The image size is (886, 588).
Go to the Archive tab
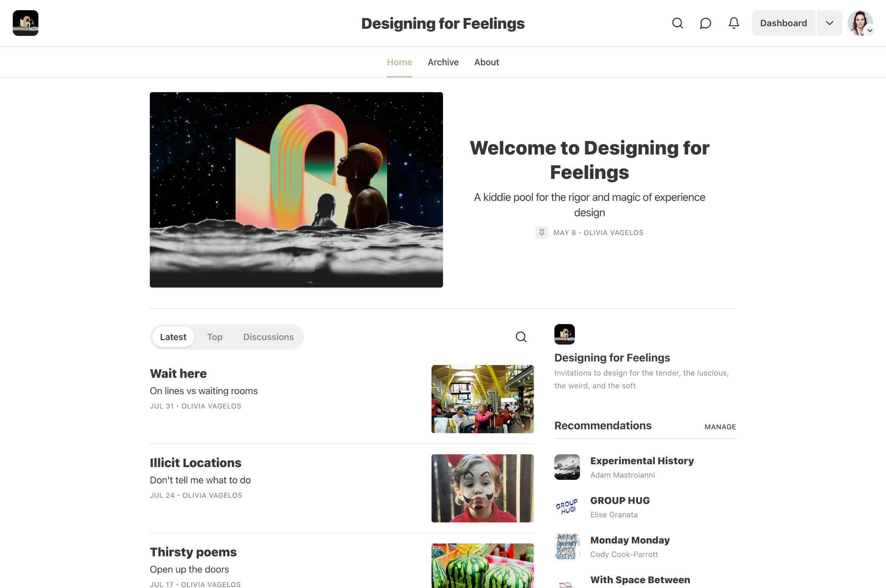[x=443, y=62]
